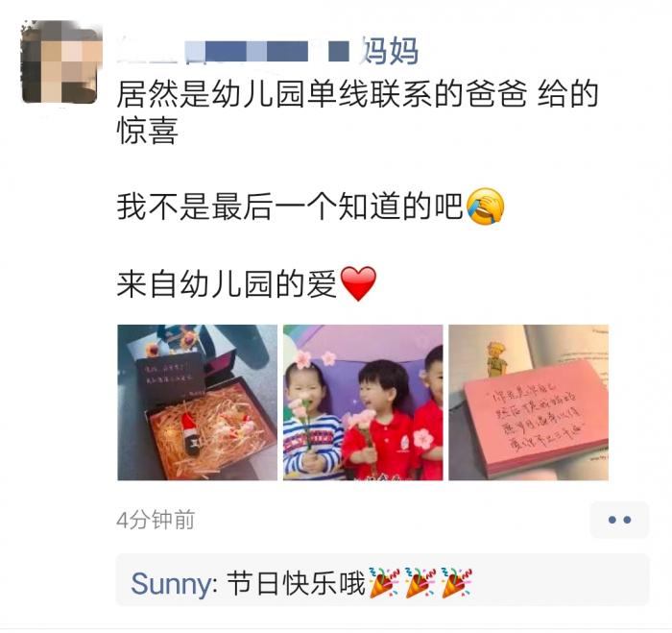Tap the first party popper emoji in comment
Screen dimensions: 672x633
(x=384, y=584)
